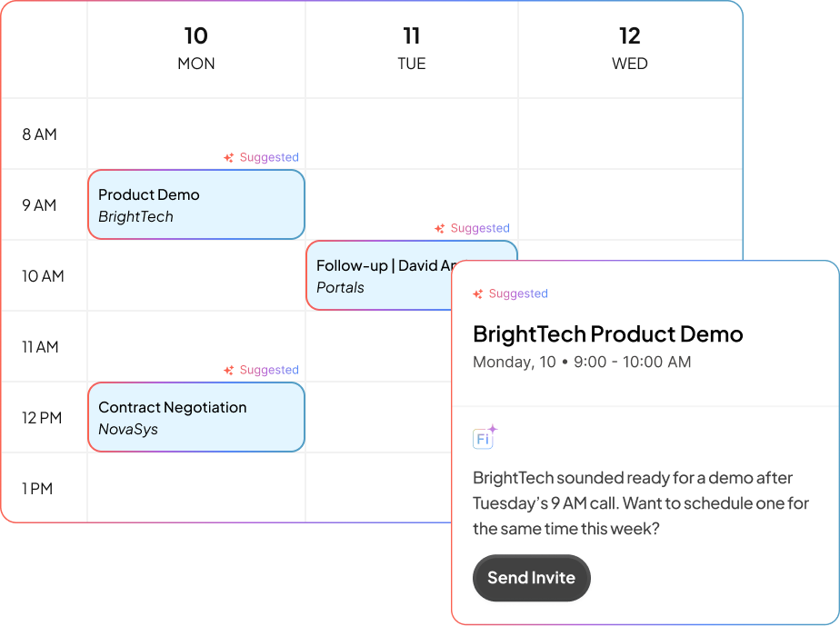Select the Wednesday 12 column header
Image resolution: width=840 pixels, height=626 pixels.
[x=629, y=48]
